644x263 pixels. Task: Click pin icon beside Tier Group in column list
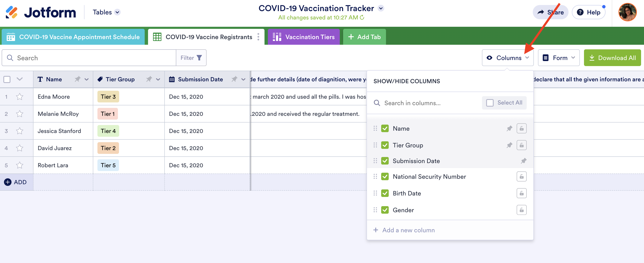[x=509, y=145]
